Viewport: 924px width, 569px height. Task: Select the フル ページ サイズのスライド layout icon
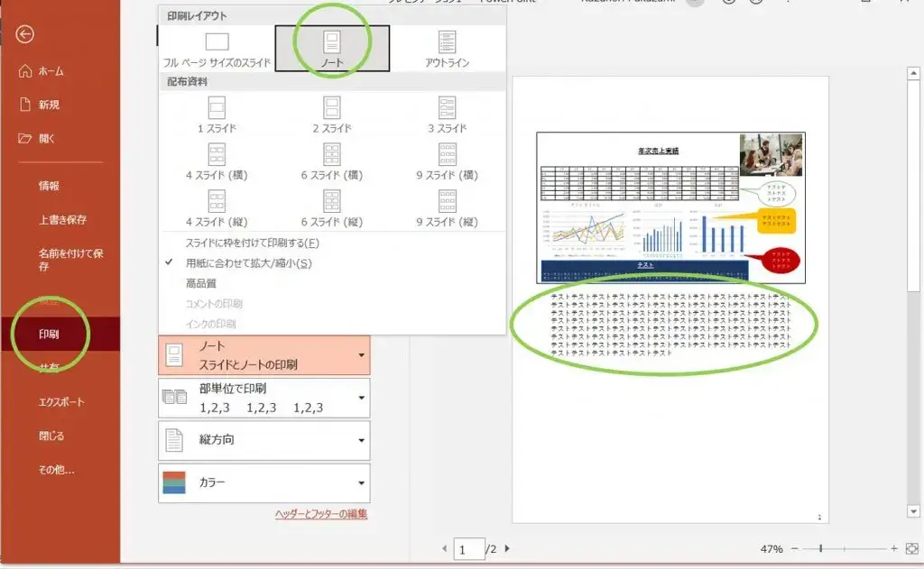coord(217,42)
